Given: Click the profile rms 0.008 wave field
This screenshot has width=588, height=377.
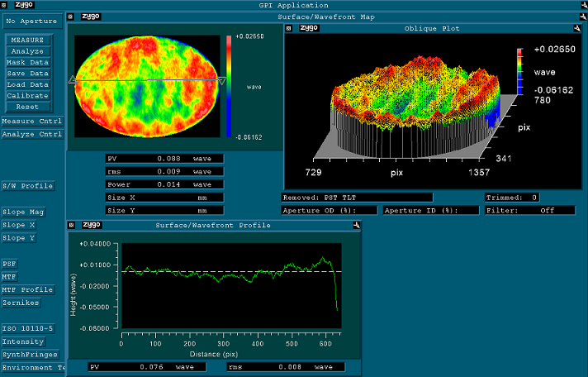Looking at the screenshot, I should pyautogui.click(x=286, y=367).
